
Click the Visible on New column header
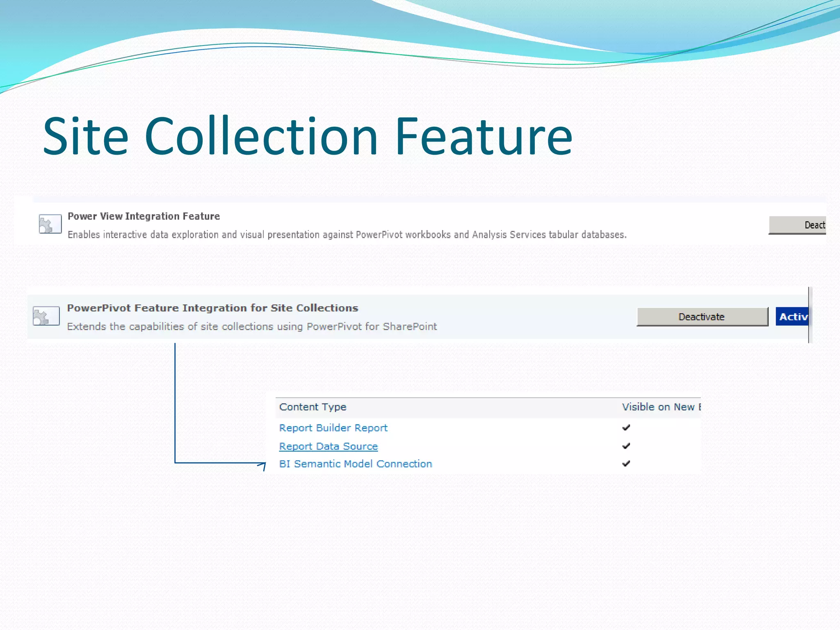point(661,407)
